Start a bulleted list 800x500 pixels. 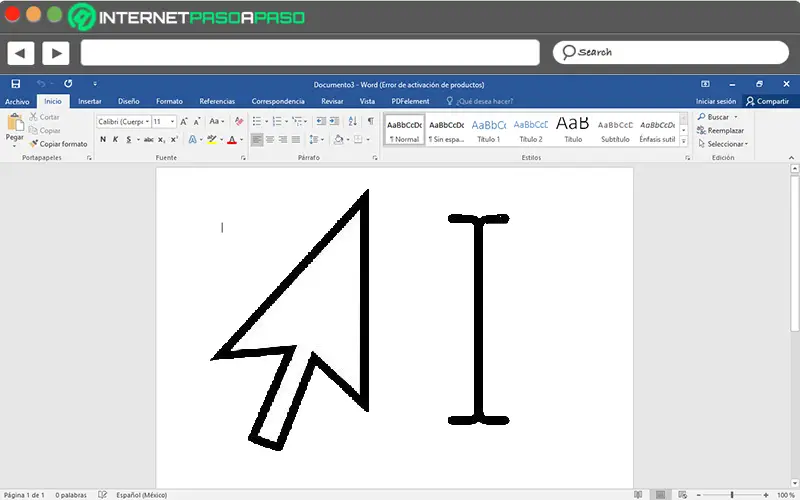tap(257, 121)
